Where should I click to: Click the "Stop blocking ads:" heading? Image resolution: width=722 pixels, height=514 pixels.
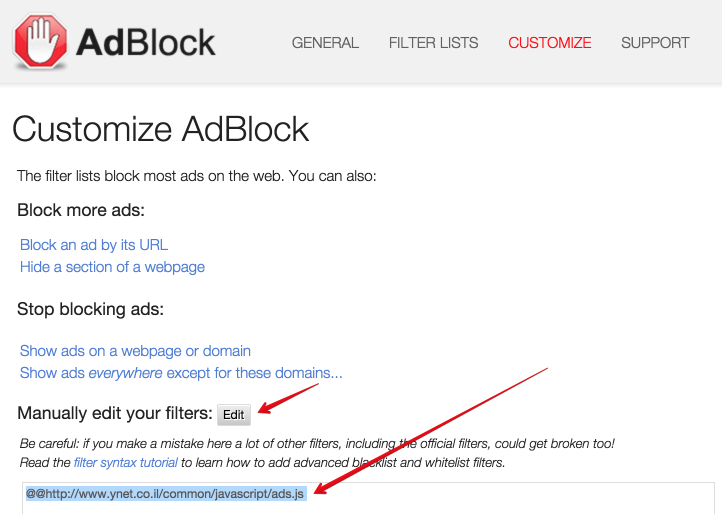point(90,309)
